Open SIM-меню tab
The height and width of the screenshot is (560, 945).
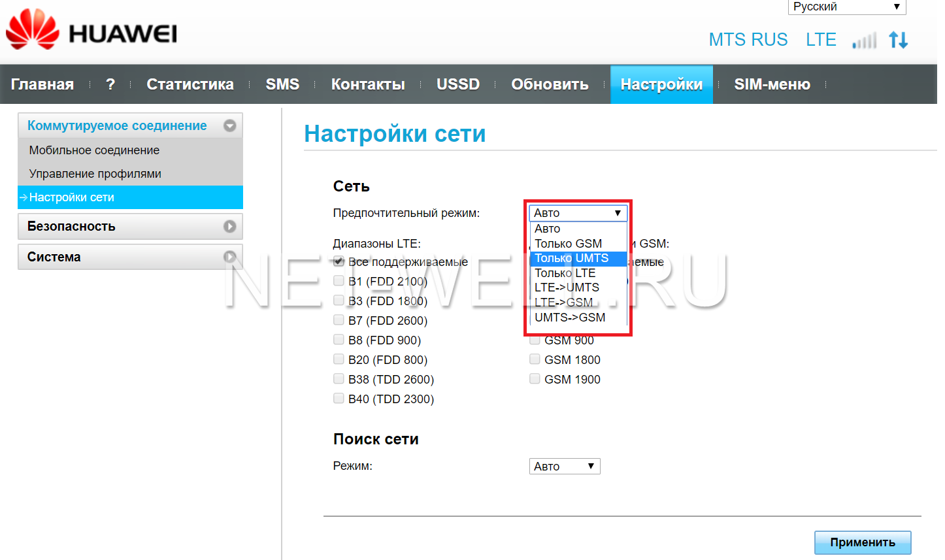772,84
